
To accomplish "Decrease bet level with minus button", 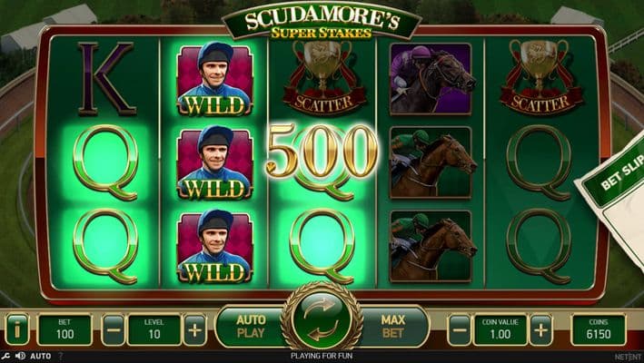I will (114, 329).
